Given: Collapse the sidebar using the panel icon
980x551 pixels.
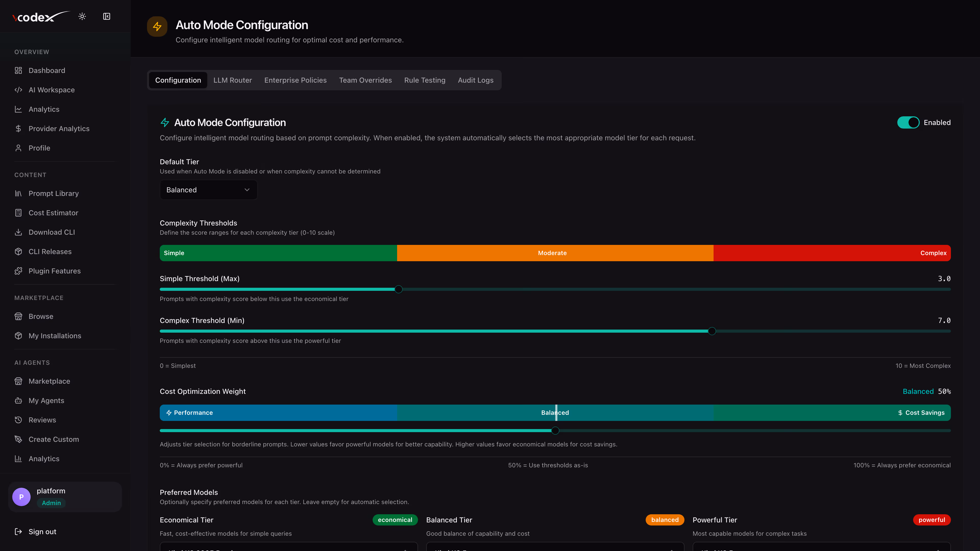Looking at the screenshot, I should tap(106, 16).
